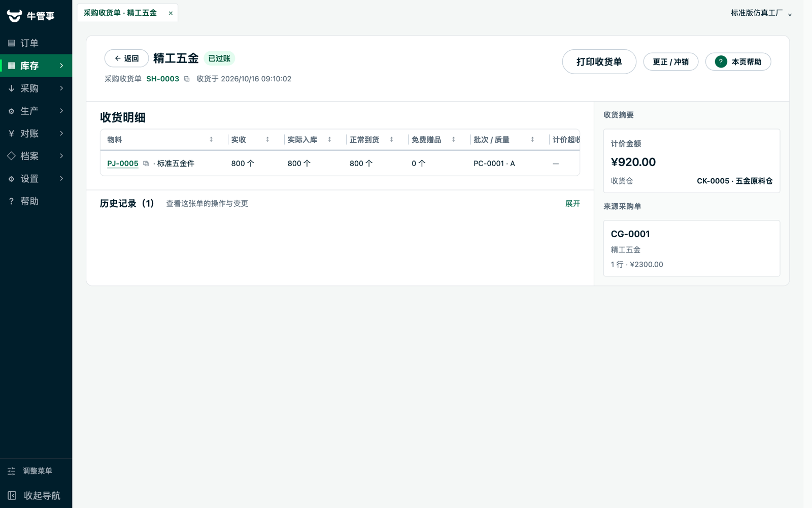Click the 生产 gear icon
This screenshot has height=508, width=812.
click(11, 111)
